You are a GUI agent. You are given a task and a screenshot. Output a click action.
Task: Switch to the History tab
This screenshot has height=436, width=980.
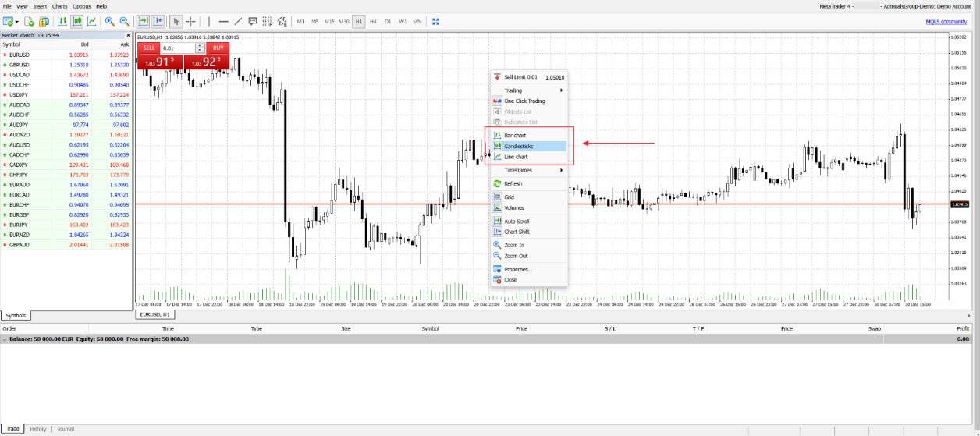(38, 429)
